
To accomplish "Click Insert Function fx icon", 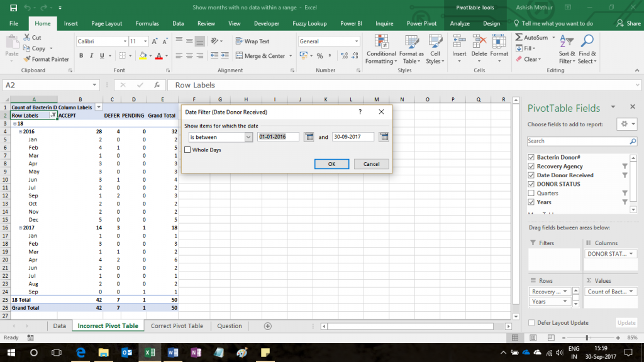I will coord(157,85).
